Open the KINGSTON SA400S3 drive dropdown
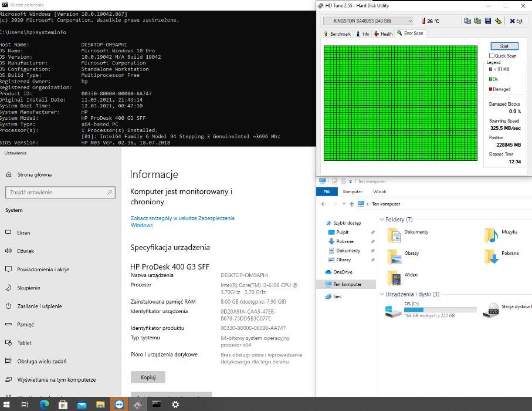 point(368,21)
